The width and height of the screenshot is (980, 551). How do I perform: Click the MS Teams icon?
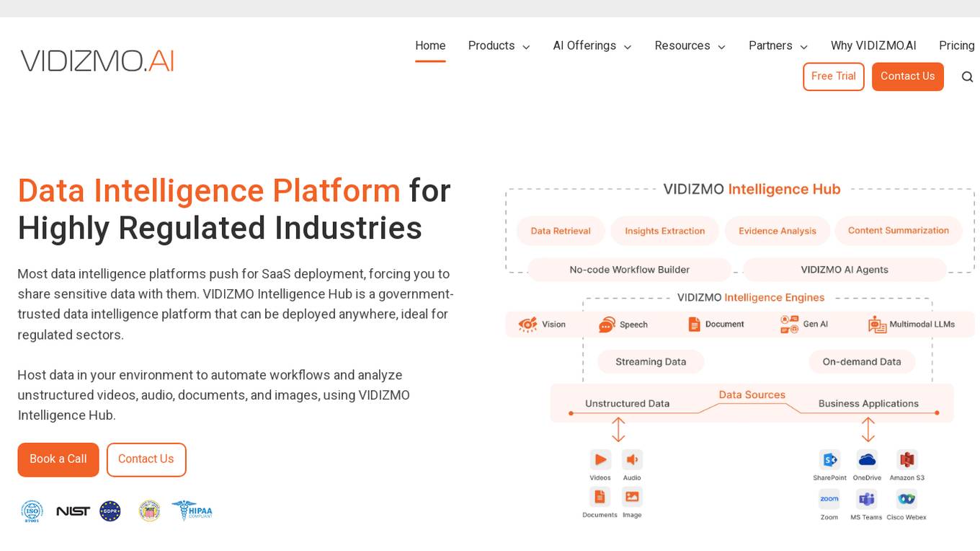click(x=867, y=498)
